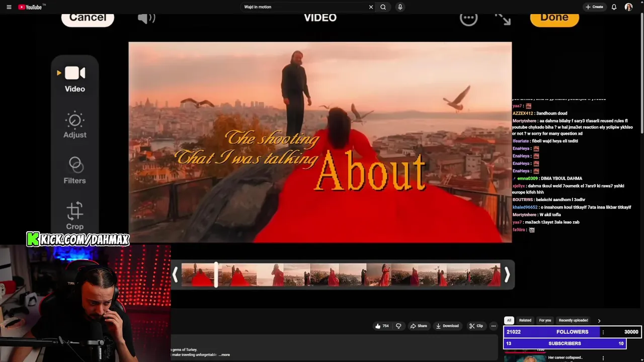Click the Her career collapsed thumbnail
This screenshot has height=362, width=644.
(x=525, y=358)
